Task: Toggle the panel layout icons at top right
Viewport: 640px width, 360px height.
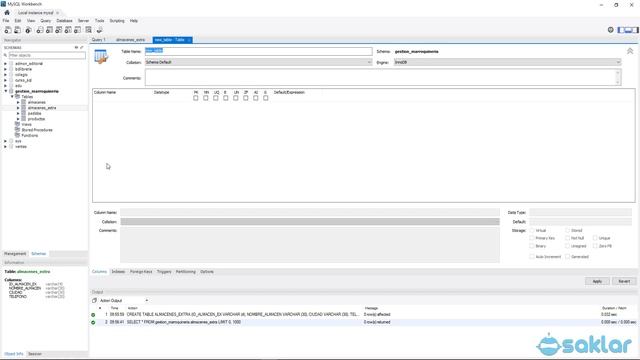Action: (x=628, y=30)
